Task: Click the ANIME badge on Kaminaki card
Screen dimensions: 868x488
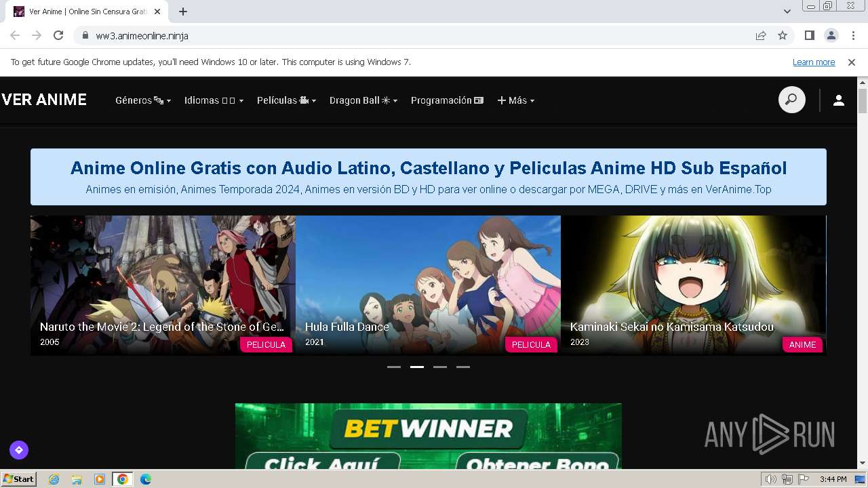Action: 802,344
